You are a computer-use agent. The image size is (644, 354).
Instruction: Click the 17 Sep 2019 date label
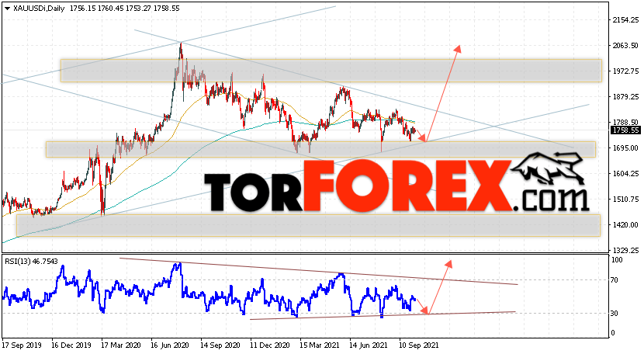pyautogui.click(x=21, y=345)
